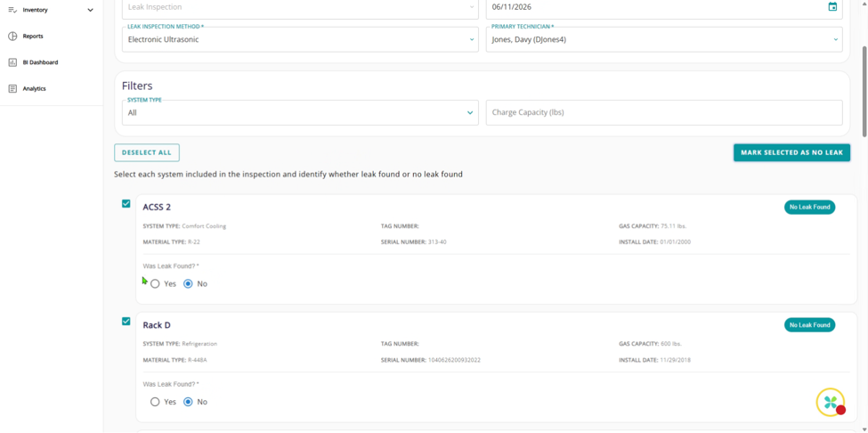
Task: Click ACSS 2 install date 01/01/2000
Action: (675, 242)
